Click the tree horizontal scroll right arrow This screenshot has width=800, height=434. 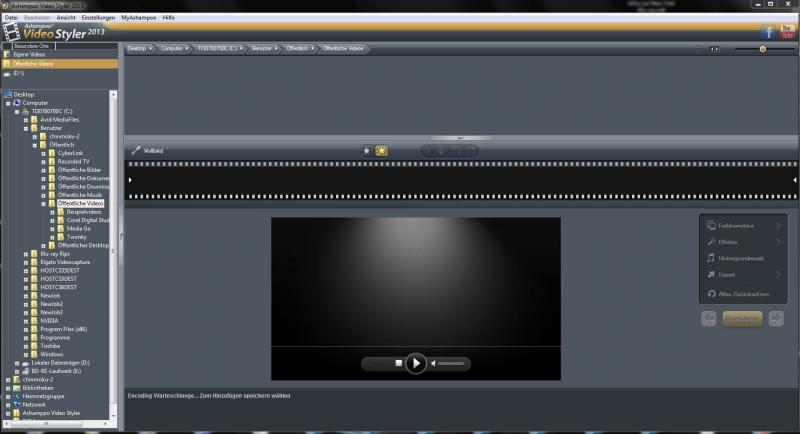coord(106,423)
